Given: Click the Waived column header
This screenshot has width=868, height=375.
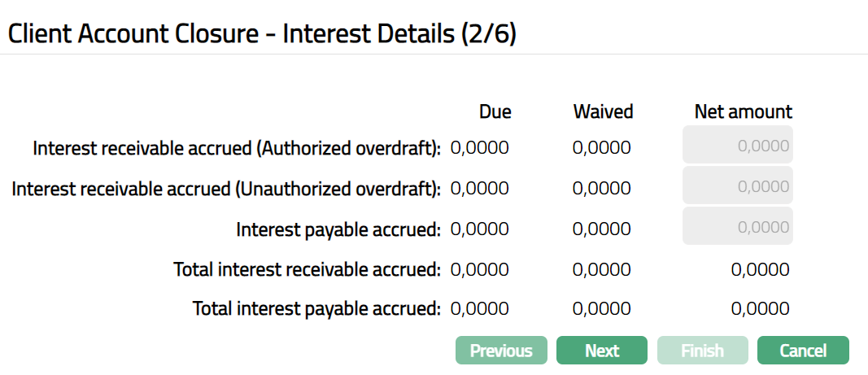Looking at the screenshot, I should (603, 111).
